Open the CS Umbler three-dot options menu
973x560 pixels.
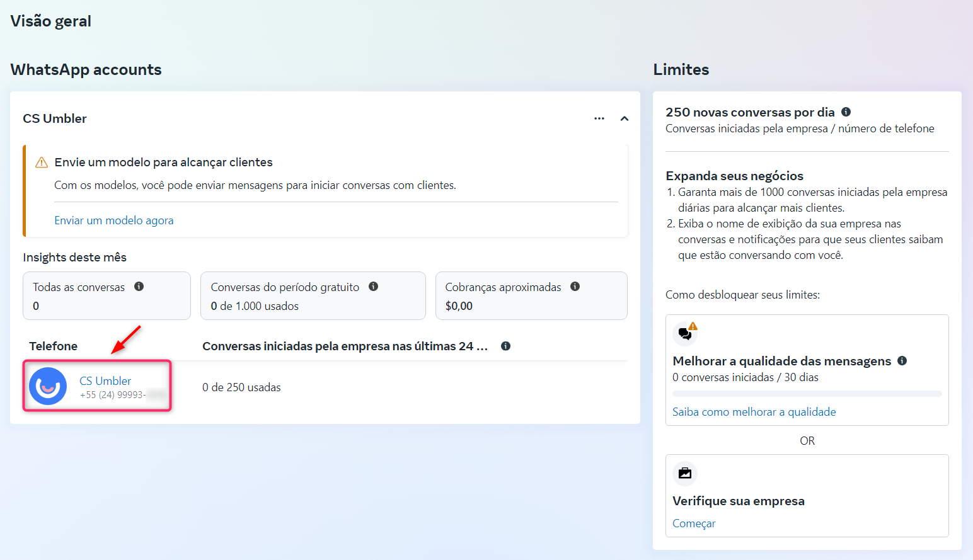[599, 118]
